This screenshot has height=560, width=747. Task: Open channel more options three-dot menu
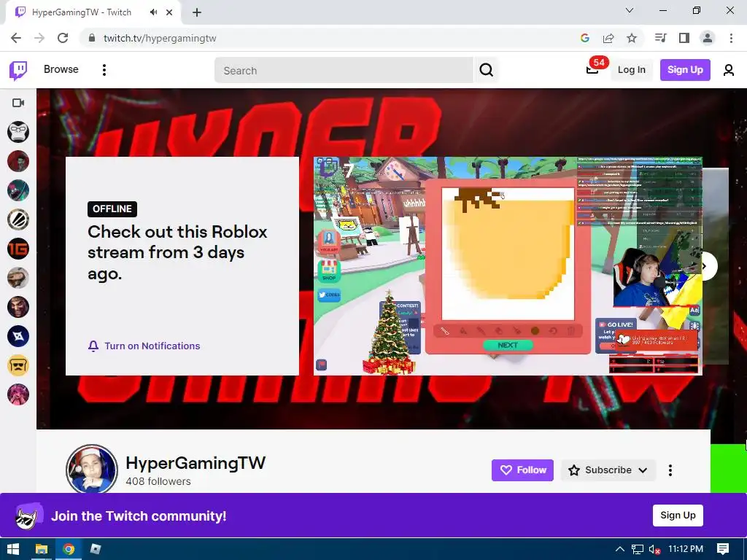(x=670, y=470)
